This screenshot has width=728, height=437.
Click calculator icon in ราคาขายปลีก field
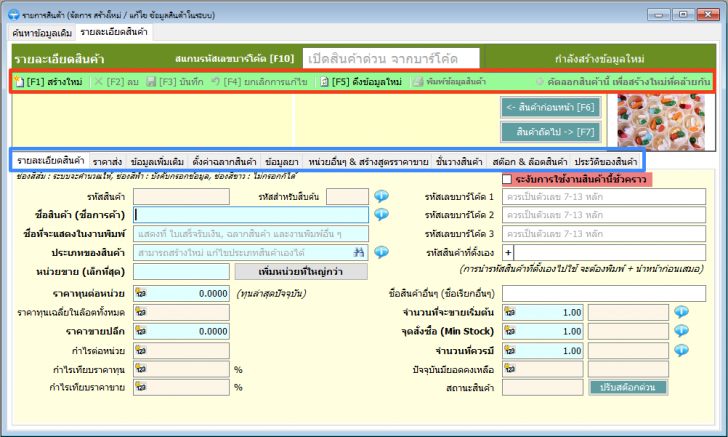141,331
